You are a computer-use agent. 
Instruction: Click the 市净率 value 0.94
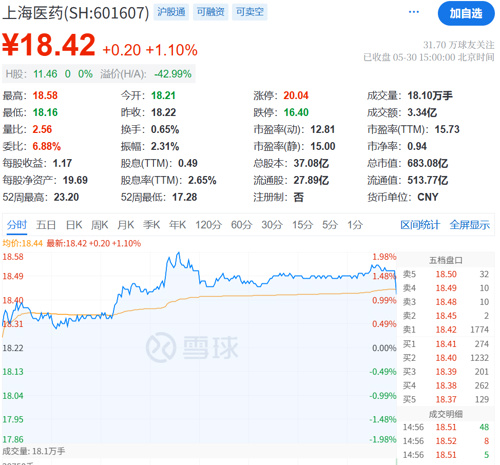pyautogui.click(x=417, y=146)
